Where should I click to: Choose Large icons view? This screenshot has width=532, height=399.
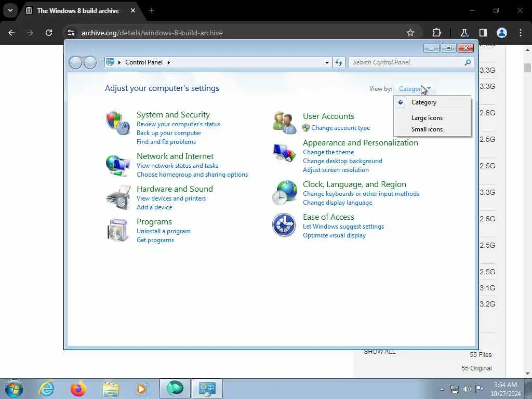[427, 118]
